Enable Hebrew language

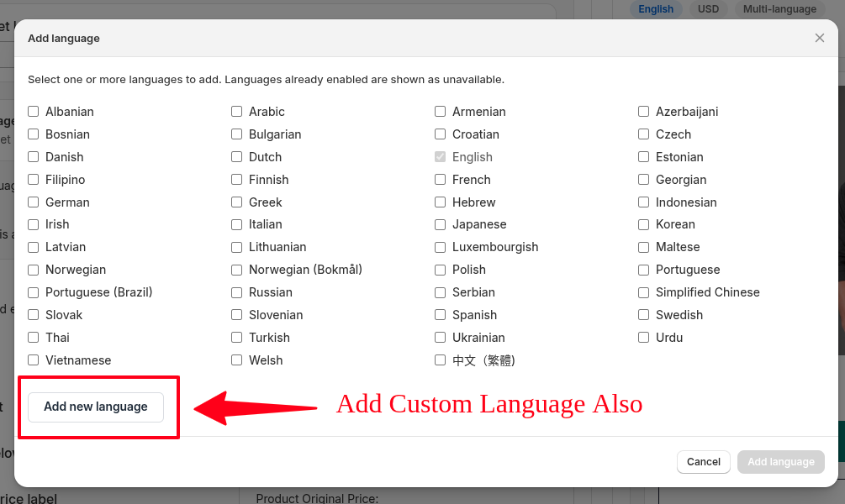[x=441, y=202]
